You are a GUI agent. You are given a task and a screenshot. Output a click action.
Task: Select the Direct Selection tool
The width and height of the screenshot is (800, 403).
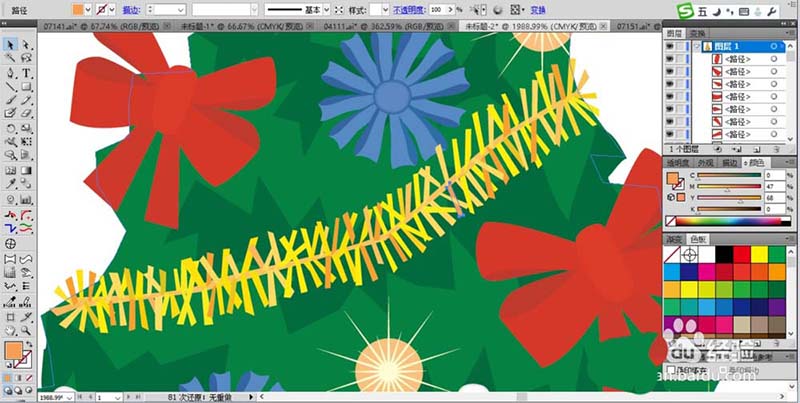[x=26, y=45]
